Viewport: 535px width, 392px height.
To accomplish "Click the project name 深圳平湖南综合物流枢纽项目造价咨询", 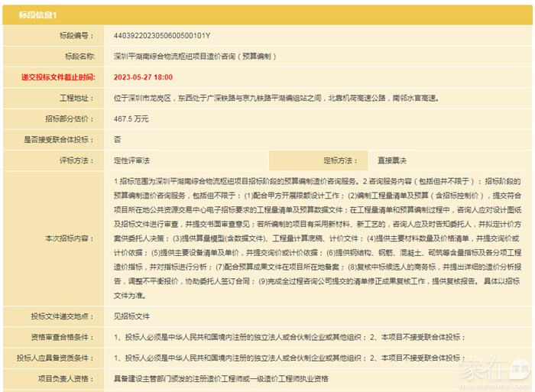I will (194, 56).
